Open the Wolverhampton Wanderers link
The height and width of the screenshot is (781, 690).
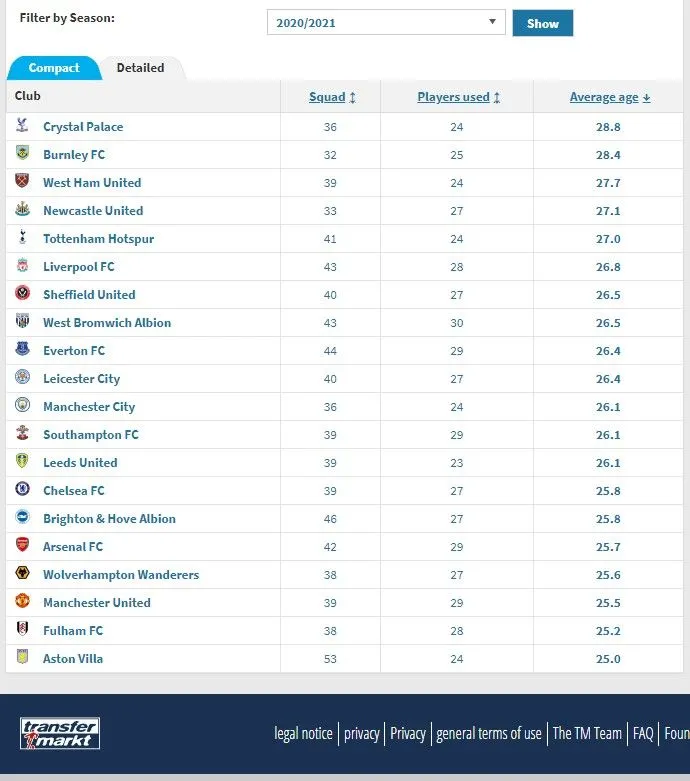click(120, 574)
